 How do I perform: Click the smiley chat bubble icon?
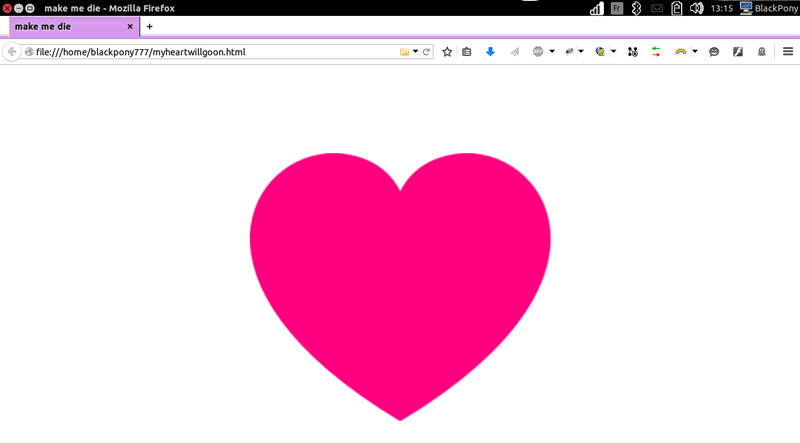click(x=714, y=52)
